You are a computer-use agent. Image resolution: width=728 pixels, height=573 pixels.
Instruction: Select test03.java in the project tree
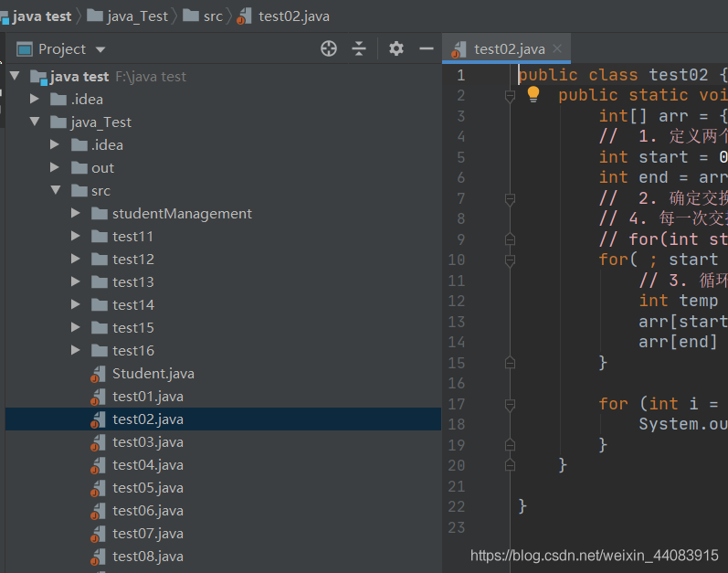[x=223, y=441]
